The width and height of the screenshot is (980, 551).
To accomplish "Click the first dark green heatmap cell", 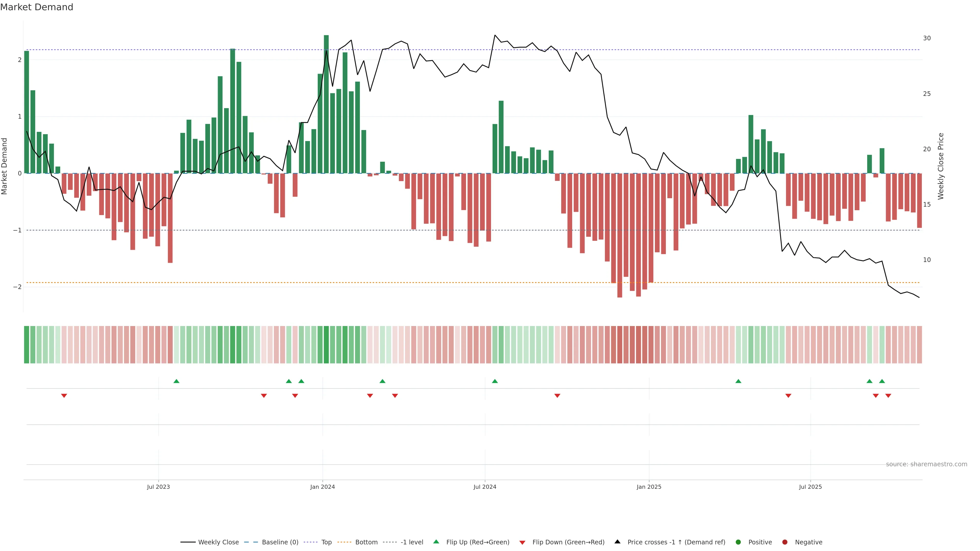I will (x=27, y=345).
